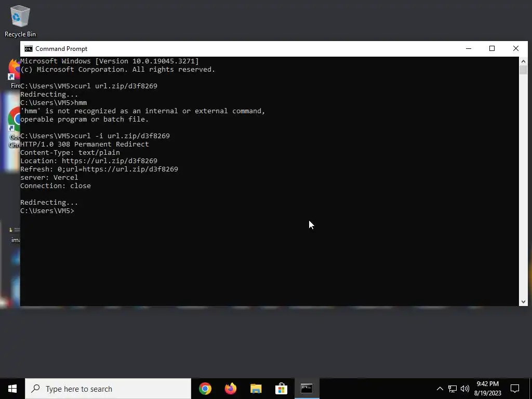
Task: Click the scrollbar up arrow in Command Prompt
Action: (x=523, y=61)
